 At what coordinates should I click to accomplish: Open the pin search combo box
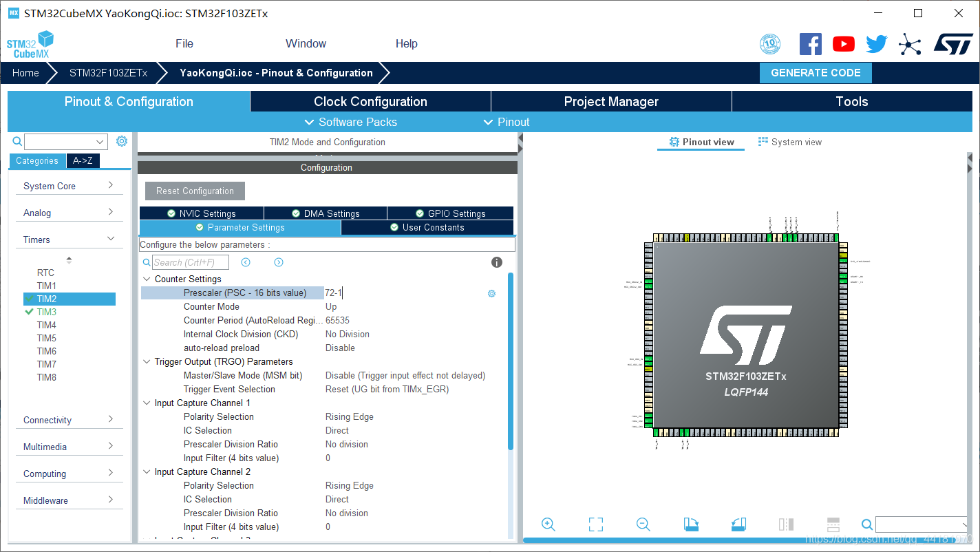923,524
